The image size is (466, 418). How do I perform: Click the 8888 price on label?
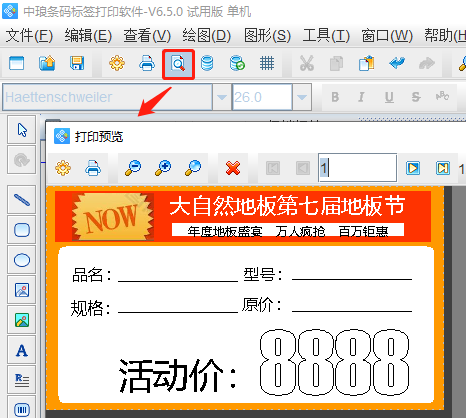pos(334,363)
